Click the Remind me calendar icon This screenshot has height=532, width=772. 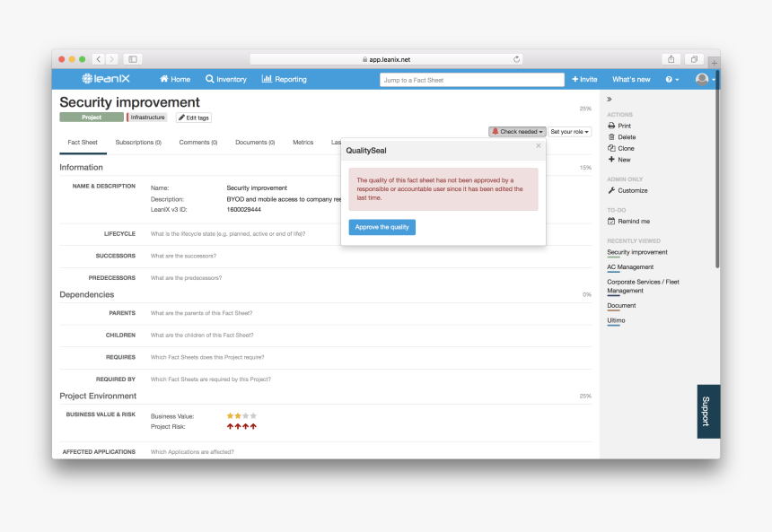point(611,221)
